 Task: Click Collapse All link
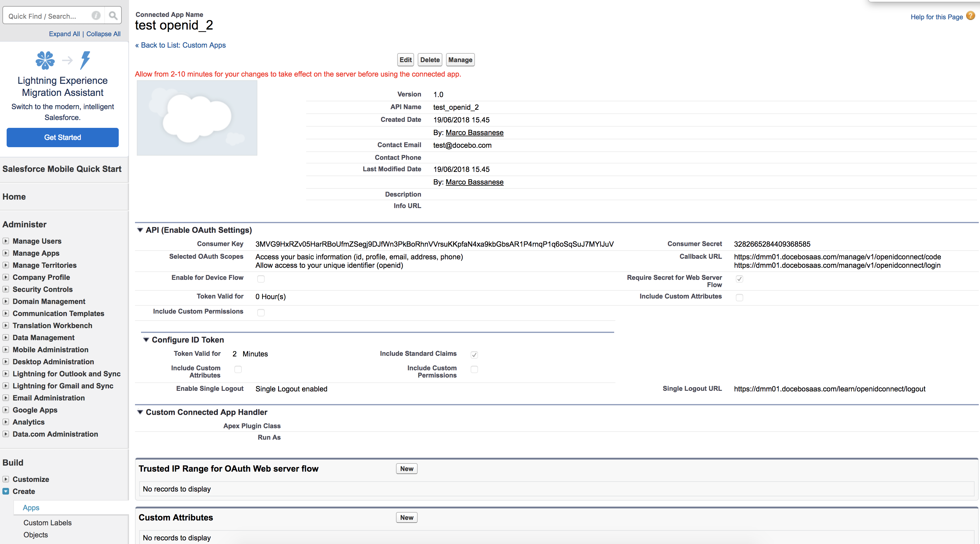coord(103,34)
